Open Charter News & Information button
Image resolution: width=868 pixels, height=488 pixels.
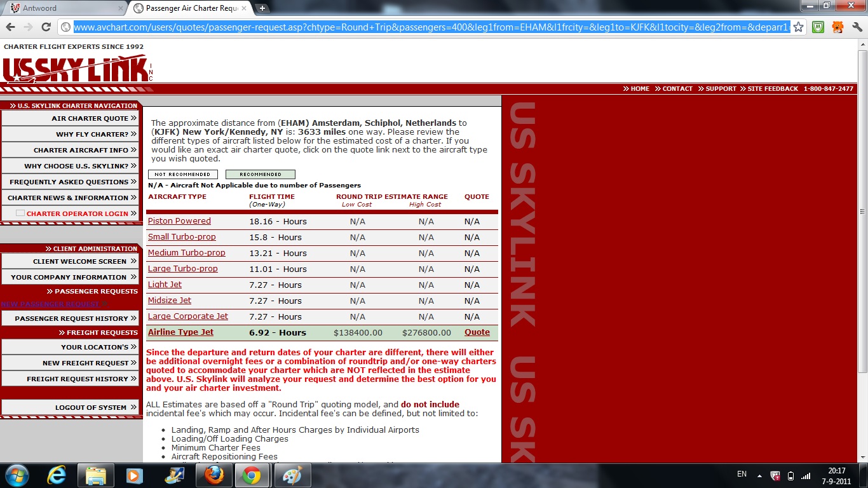pyautogui.click(x=70, y=198)
